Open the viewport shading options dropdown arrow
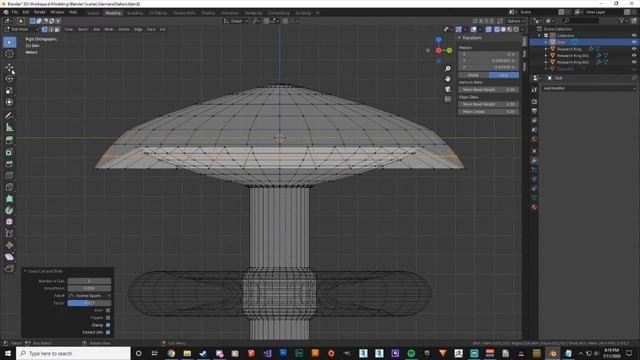This screenshot has height=360, width=640. tap(522, 29)
